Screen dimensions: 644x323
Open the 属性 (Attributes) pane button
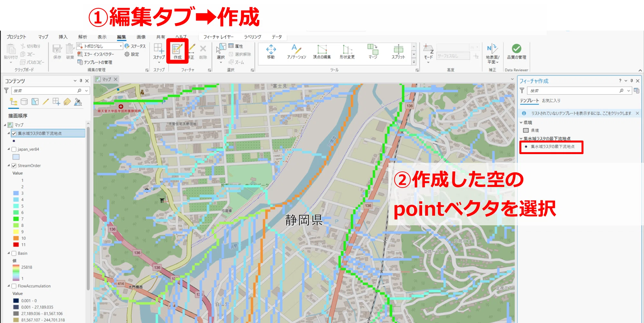click(236, 46)
